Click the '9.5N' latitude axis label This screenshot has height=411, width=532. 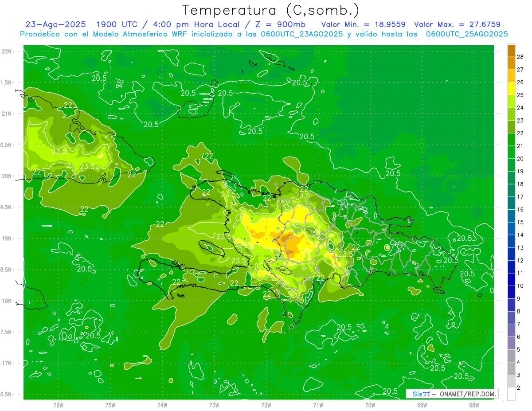[7, 207]
